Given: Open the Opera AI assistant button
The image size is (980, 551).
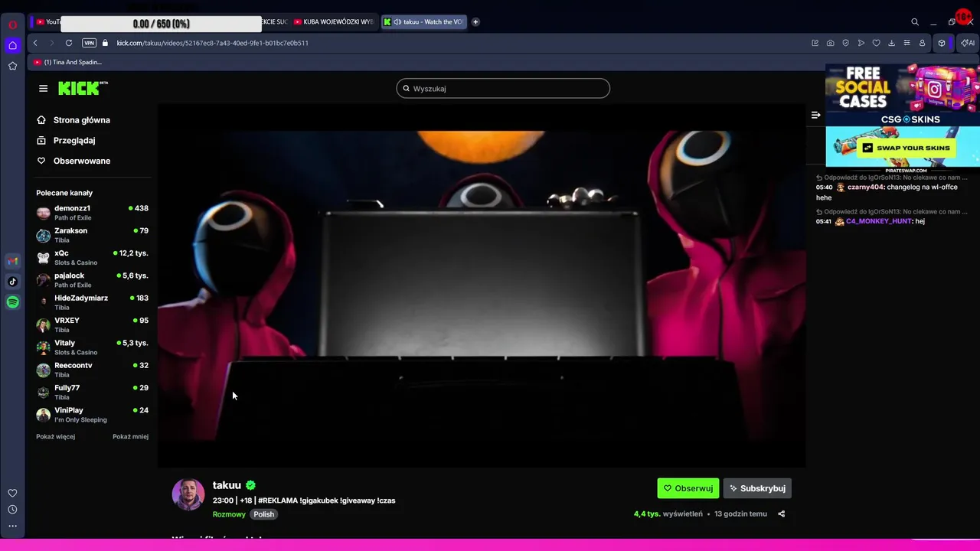Looking at the screenshot, I should (968, 43).
